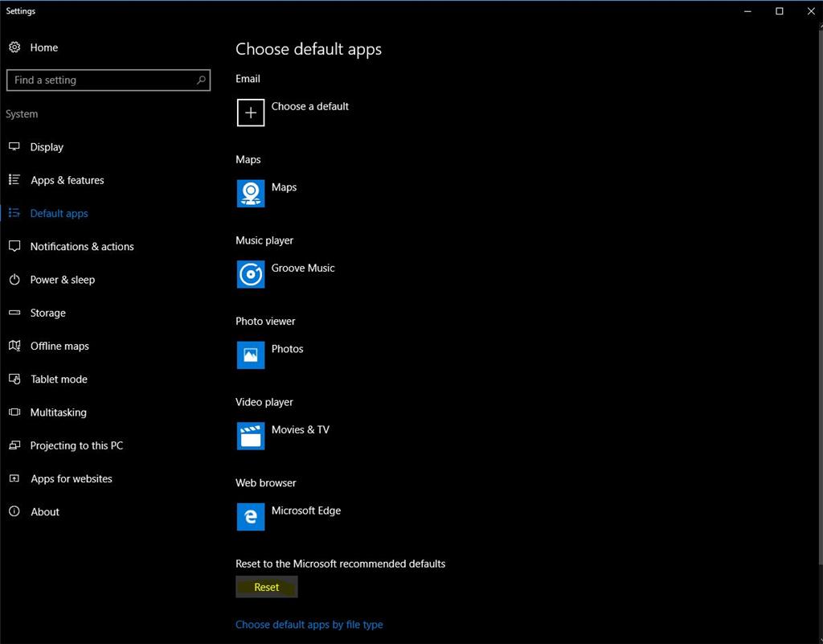Viewport: 823px width, 644px height.
Task: Click the Apps & features list icon
Action: pyautogui.click(x=14, y=180)
